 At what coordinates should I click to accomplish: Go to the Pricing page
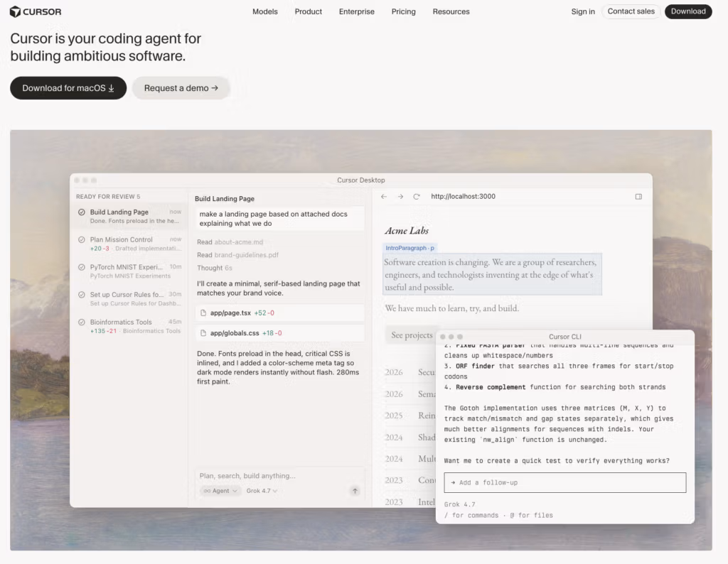[404, 11]
